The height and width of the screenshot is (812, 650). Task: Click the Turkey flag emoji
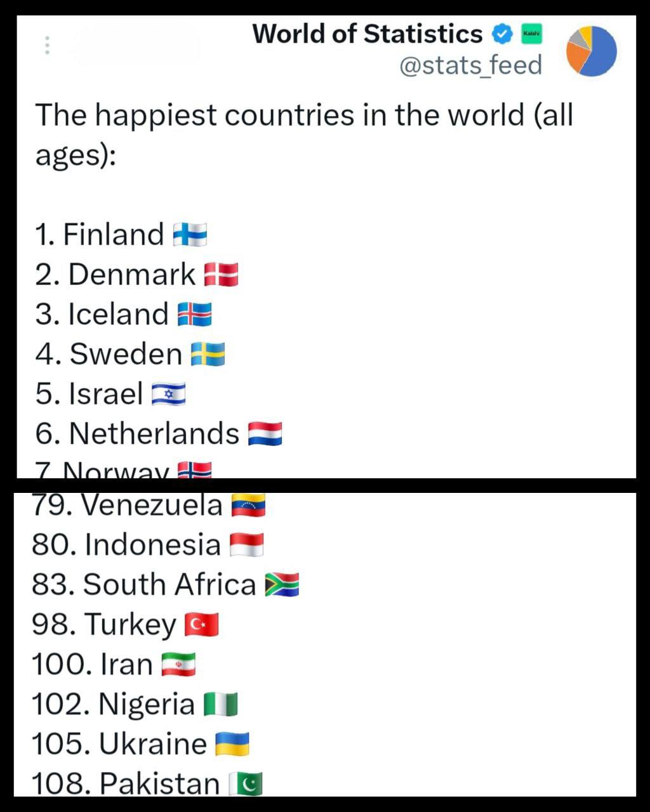tap(202, 625)
